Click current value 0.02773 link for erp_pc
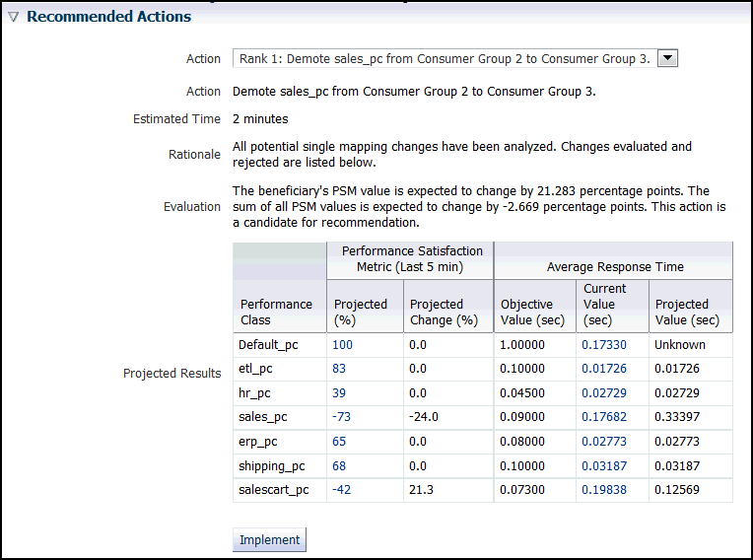This screenshot has width=753, height=560. pyautogui.click(x=604, y=442)
